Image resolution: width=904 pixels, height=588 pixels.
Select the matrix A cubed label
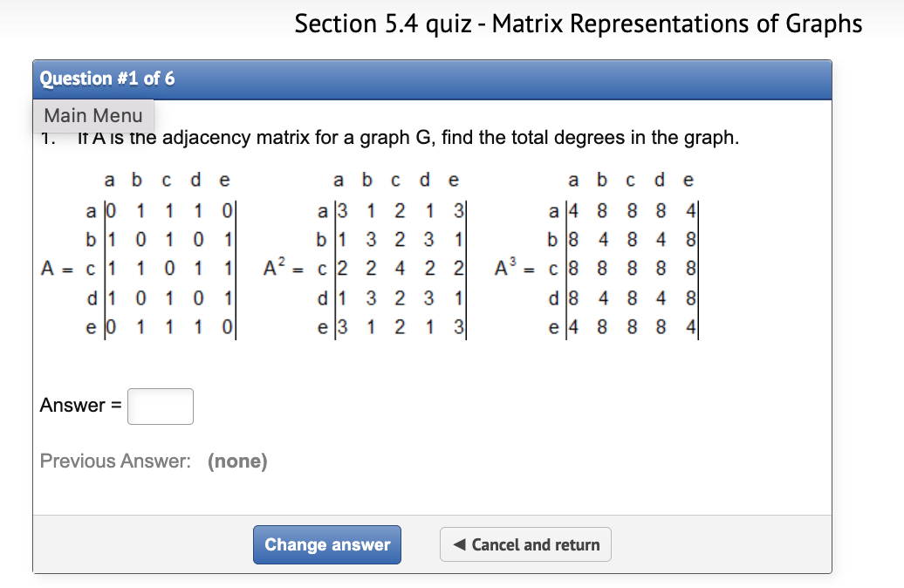pos(505,269)
